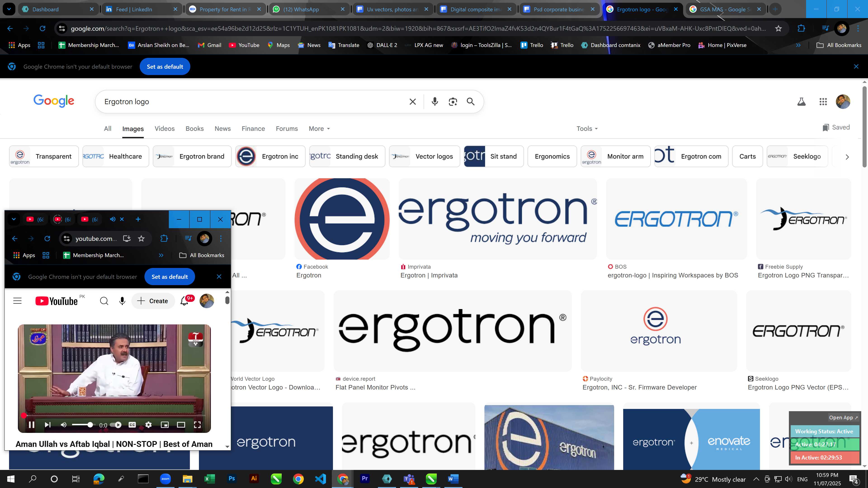Expand hidden bookmarks chevron in the YouTube window
This screenshot has width=868, height=488.
[161, 255]
